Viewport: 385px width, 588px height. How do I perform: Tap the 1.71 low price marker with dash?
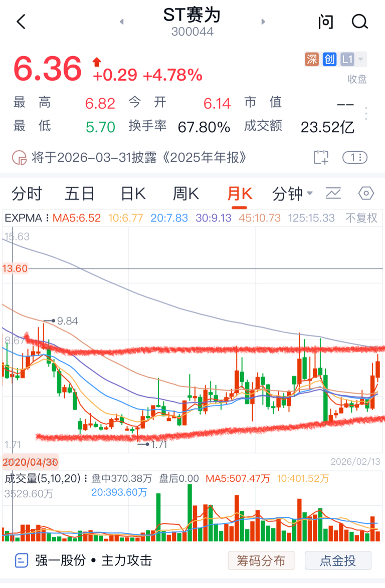(x=152, y=444)
